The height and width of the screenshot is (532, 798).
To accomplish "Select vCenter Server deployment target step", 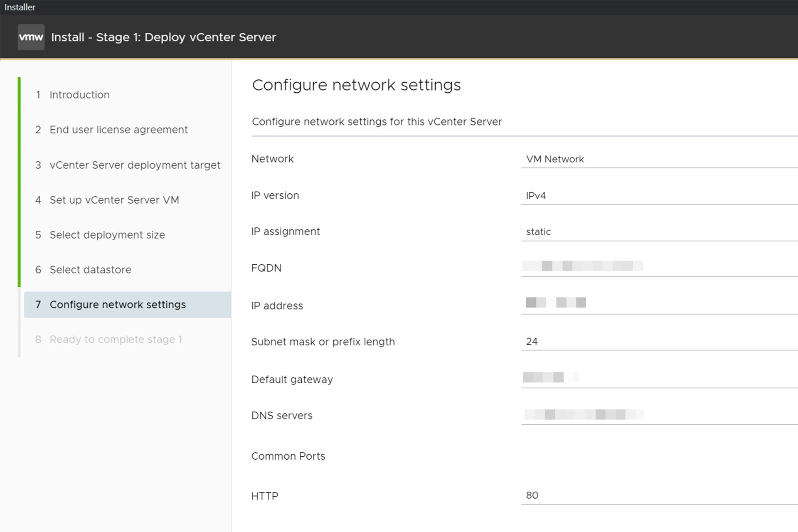I will pos(128,165).
